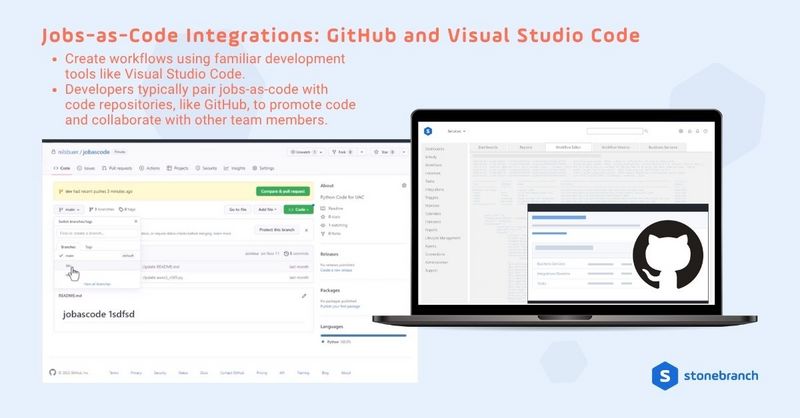Viewport: 800px width, 418px height.
Task: Click the View all branches link
Action: [97, 284]
